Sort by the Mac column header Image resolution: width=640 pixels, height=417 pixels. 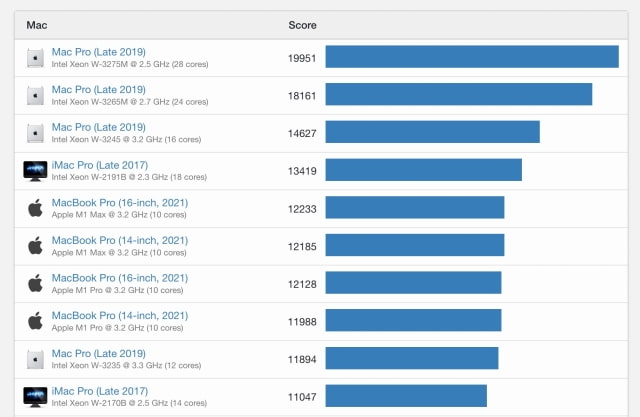(37, 23)
